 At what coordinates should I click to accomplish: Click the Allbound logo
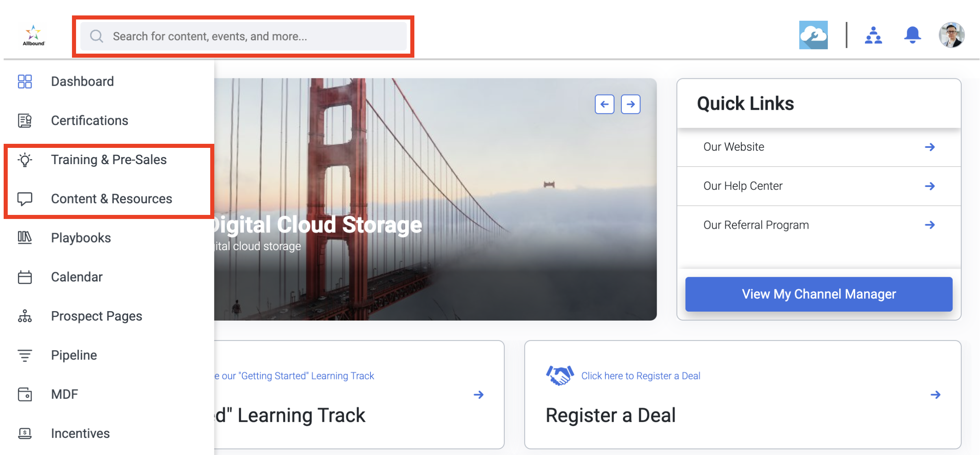(x=34, y=35)
